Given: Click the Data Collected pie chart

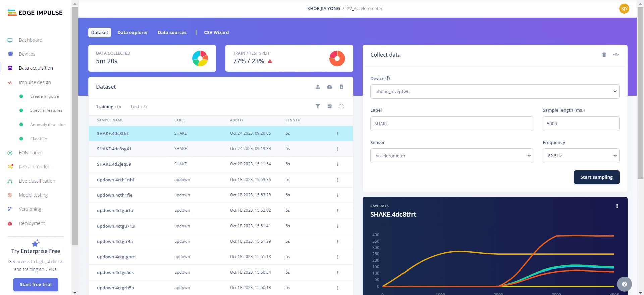Looking at the screenshot, I should [x=200, y=58].
